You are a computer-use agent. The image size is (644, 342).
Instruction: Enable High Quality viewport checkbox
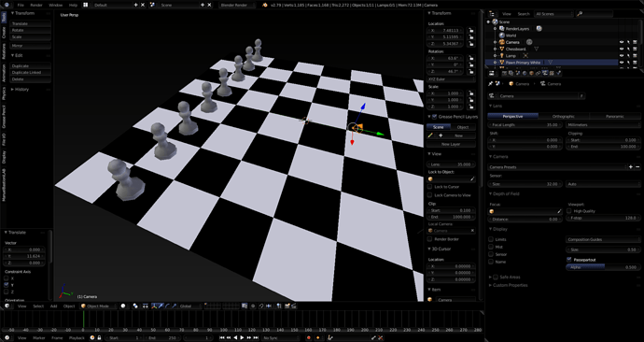click(568, 211)
